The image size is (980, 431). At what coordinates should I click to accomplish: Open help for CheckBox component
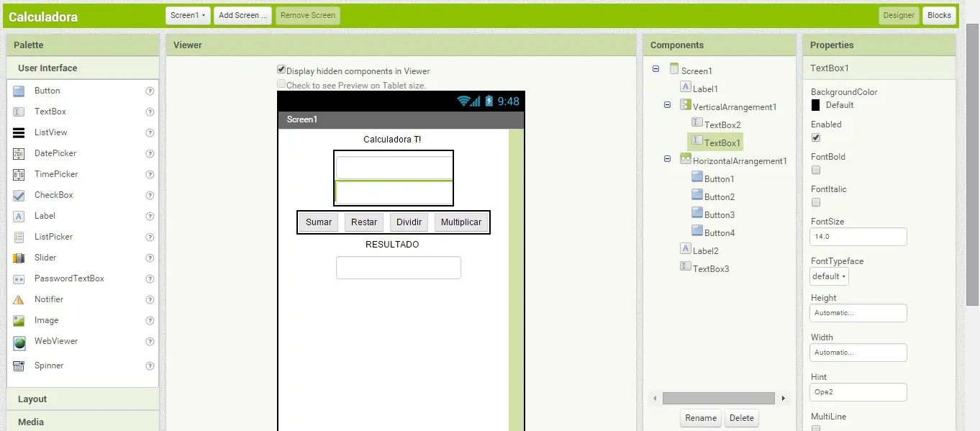pos(150,195)
